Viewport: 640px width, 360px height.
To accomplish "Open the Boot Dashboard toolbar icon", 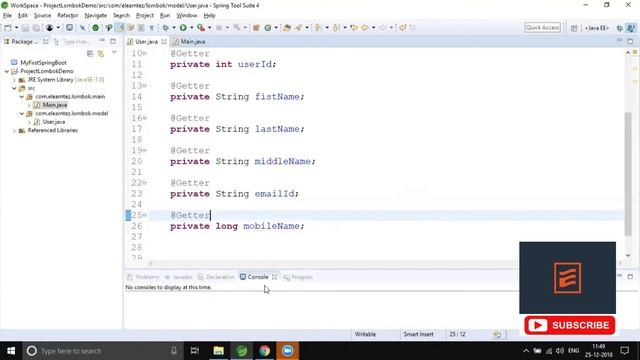I will click(x=95, y=28).
